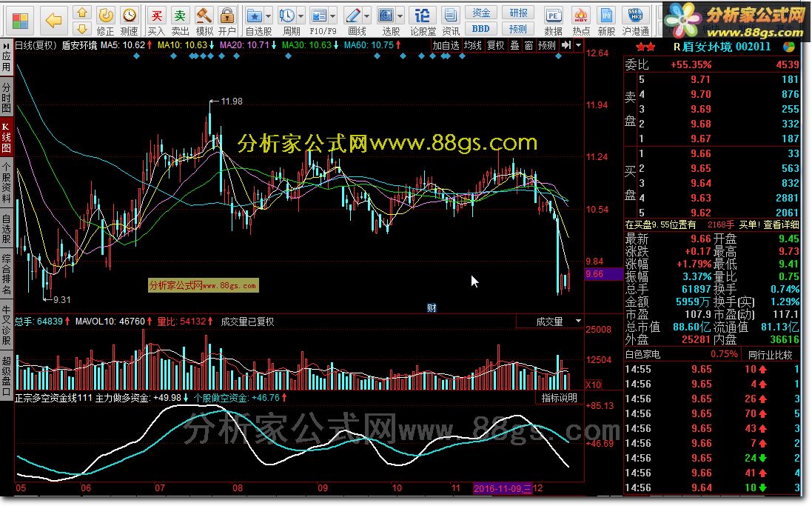The image size is (812, 506).
Task: Click the 卖出 sell icon
Action: 180,16
